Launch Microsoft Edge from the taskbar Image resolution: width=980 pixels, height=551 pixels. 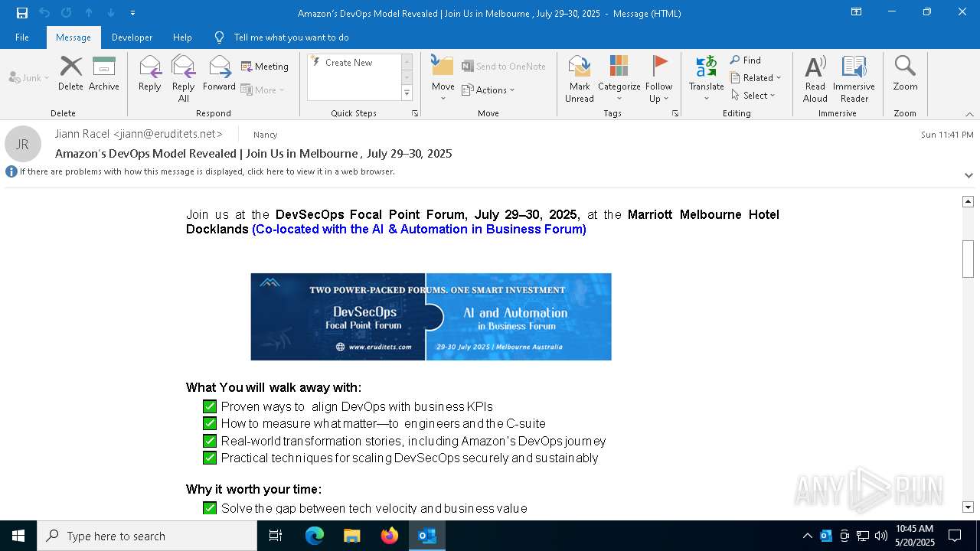coord(315,536)
